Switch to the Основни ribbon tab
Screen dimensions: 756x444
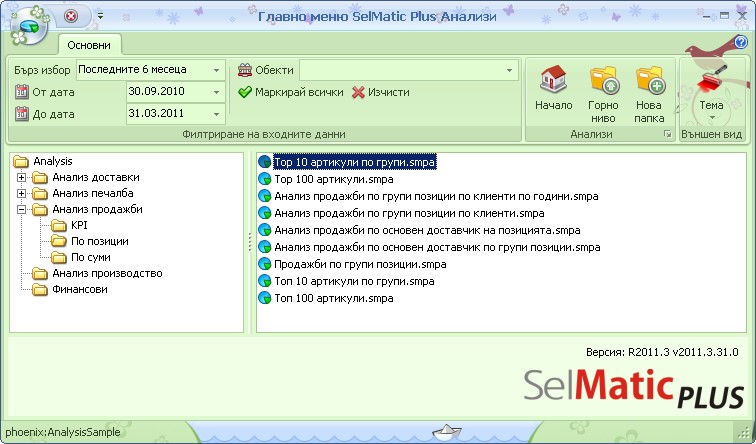click(x=89, y=45)
